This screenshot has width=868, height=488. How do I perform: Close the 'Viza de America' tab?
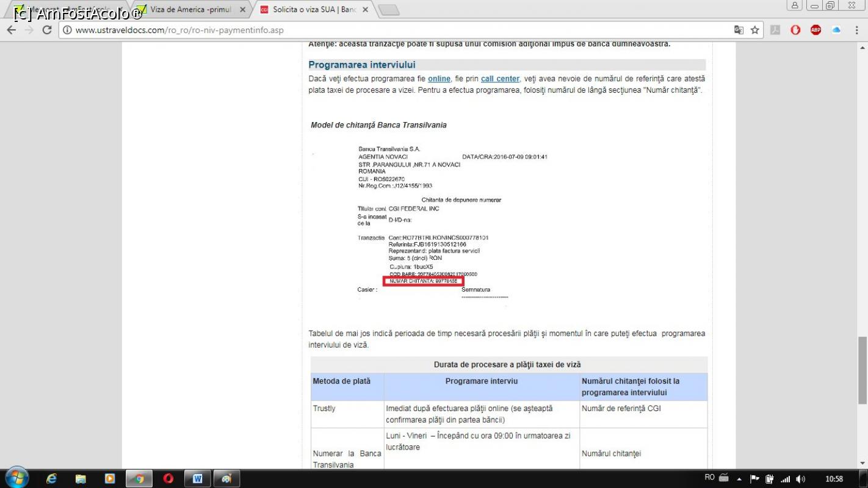point(243,10)
